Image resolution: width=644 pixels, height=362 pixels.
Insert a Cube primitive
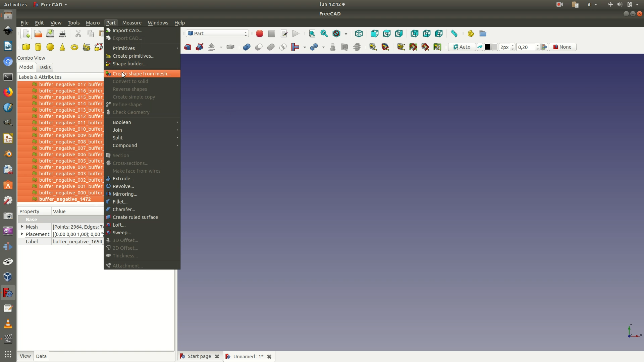coord(26,47)
